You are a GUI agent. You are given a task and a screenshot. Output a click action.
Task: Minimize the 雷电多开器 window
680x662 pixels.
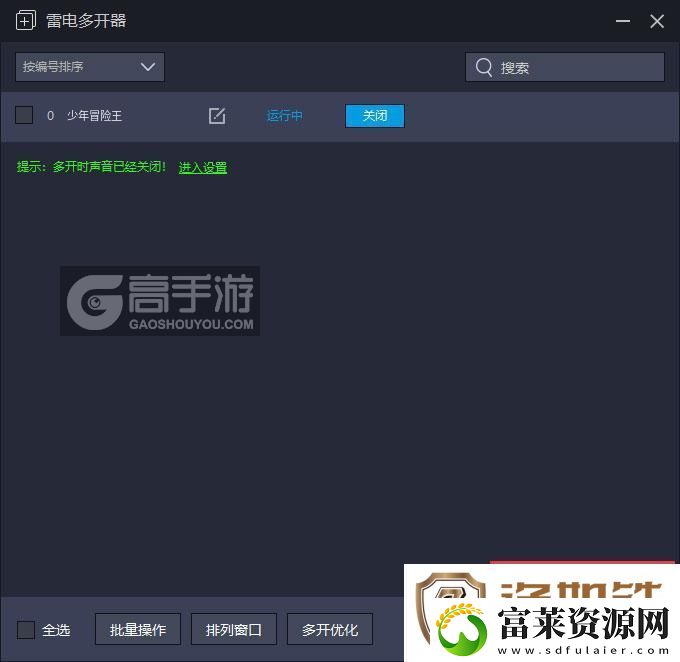click(623, 21)
